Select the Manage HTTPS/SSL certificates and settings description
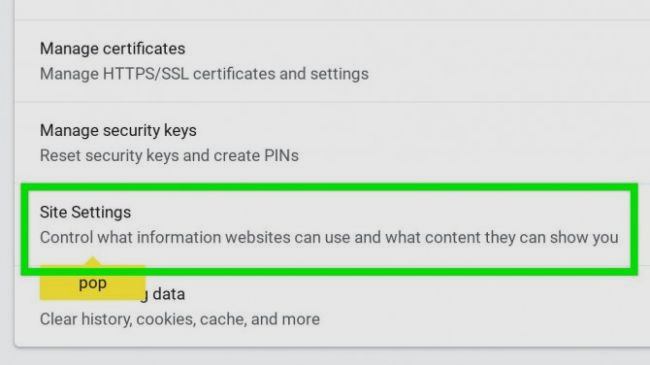The height and width of the screenshot is (365, 650). (204, 74)
